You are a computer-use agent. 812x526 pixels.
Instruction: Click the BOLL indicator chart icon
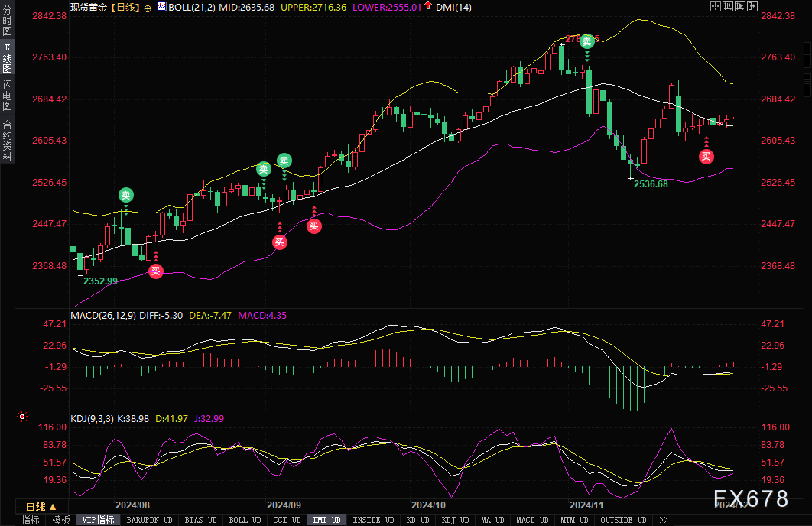[x=161, y=7]
